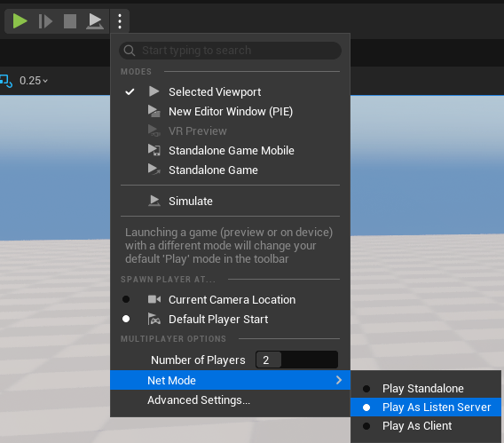
Task: Click the Simulate menu entry icon
Action: tap(154, 201)
